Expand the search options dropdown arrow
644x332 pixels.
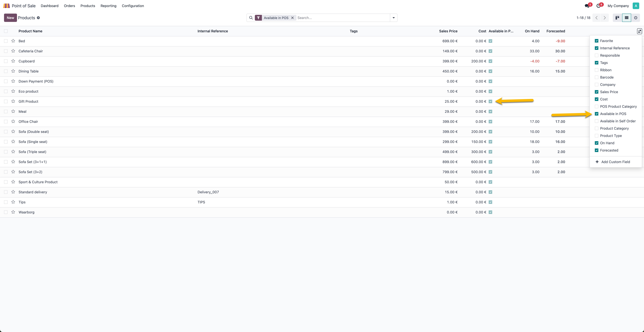(x=393, y=18)
